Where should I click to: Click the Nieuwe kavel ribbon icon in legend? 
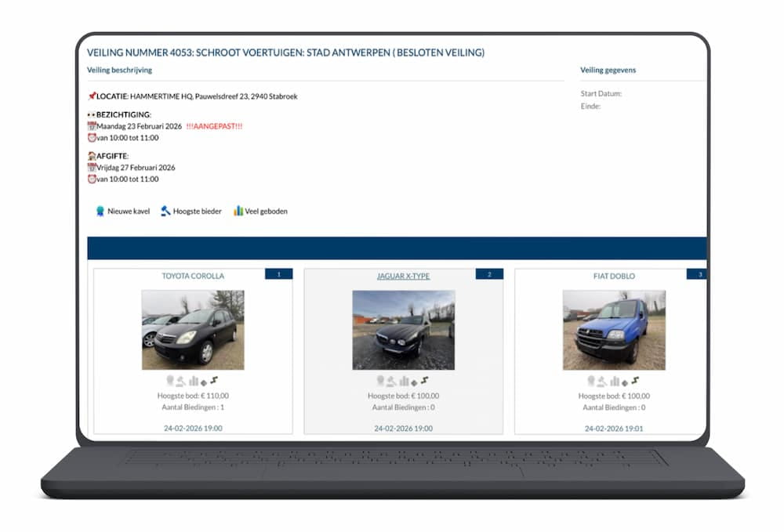pos(100,212)
